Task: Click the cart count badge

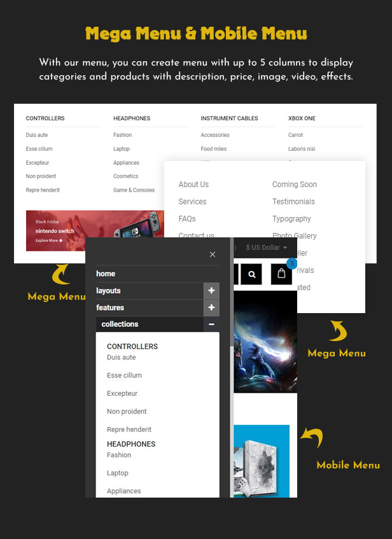Action: (291, 263)
